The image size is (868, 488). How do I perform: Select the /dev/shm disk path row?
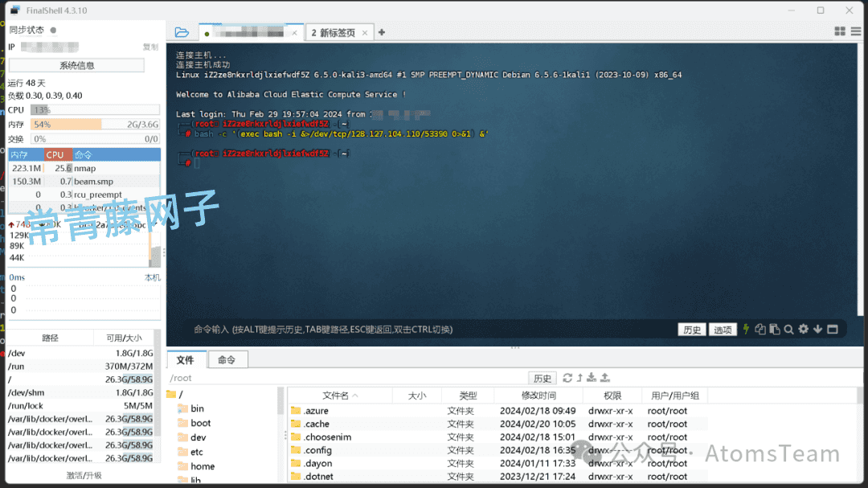point(80,392)
